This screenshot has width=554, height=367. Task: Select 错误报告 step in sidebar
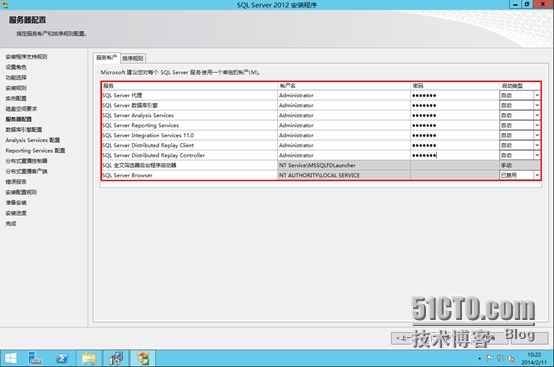point(16,182)
